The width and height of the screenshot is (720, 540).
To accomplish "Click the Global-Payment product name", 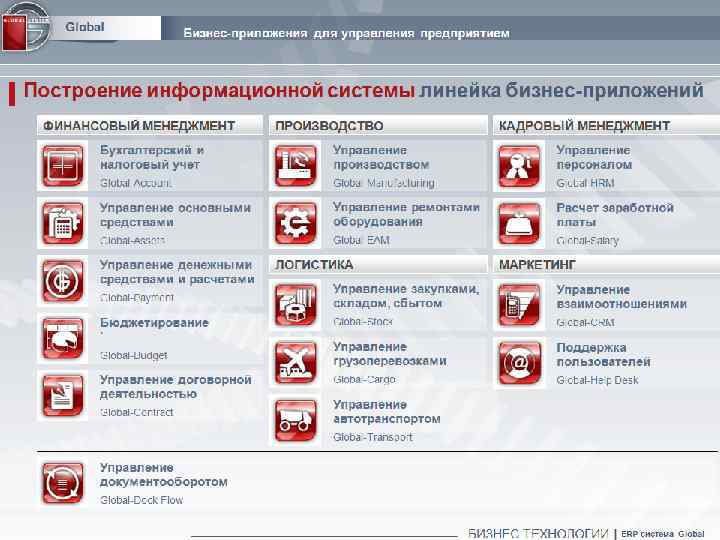I will [x=137, y=298].
